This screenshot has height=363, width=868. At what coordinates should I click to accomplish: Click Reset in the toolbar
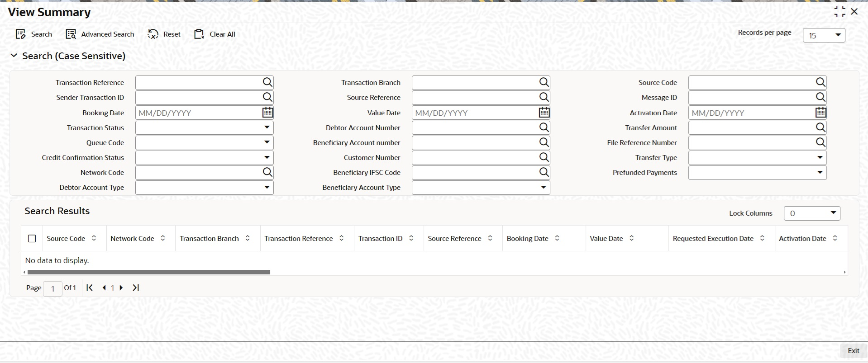click(164, 34)
